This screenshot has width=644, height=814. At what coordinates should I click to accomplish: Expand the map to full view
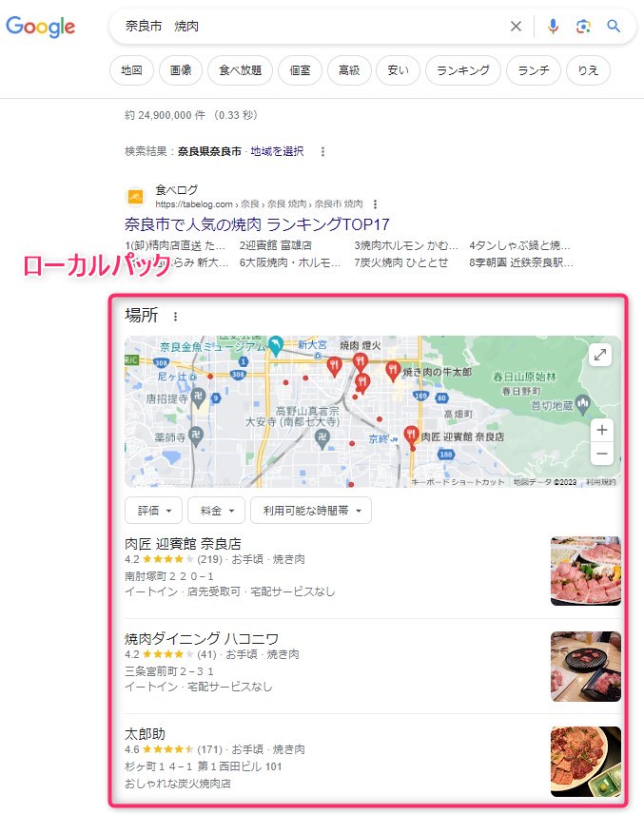click(x=600, y=355)
